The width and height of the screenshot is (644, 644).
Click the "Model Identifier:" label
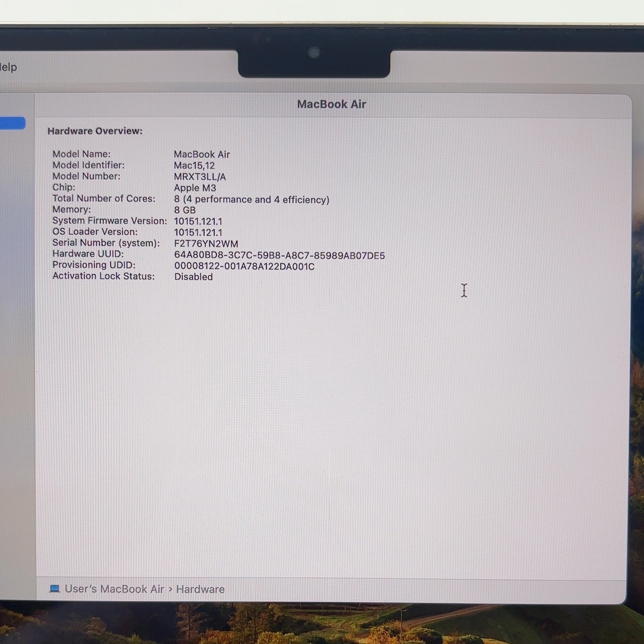[88, 165]
